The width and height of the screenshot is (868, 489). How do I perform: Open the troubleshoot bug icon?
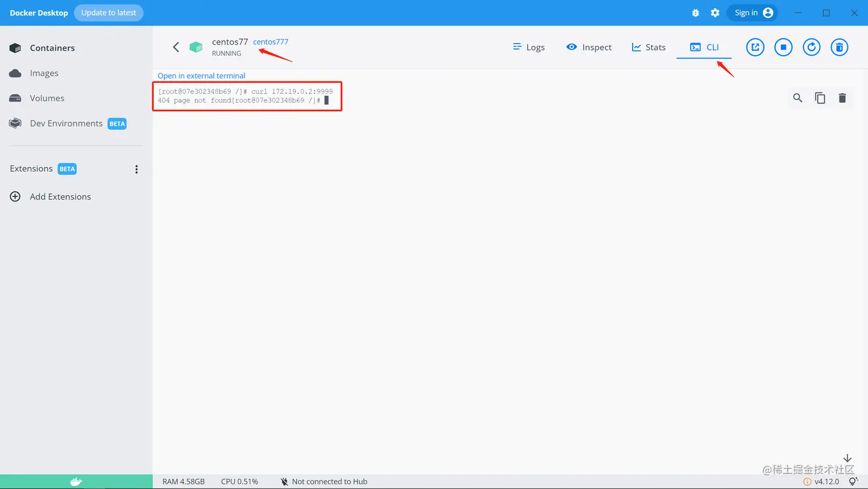coord(695,13)
